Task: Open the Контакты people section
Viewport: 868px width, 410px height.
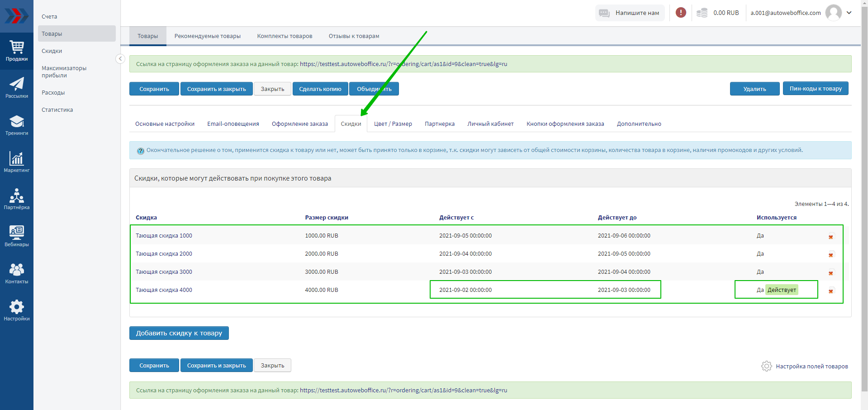Action: (17, 273)
